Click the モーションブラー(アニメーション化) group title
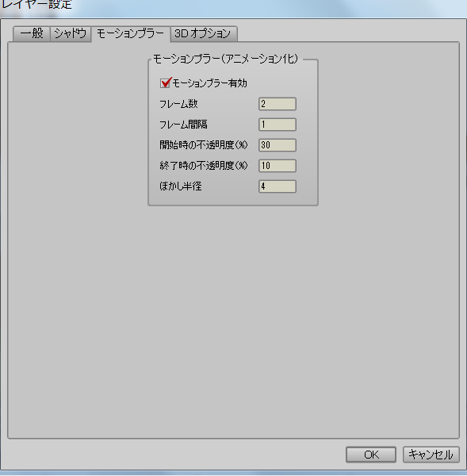467x476 pixels. coord(226,59)
